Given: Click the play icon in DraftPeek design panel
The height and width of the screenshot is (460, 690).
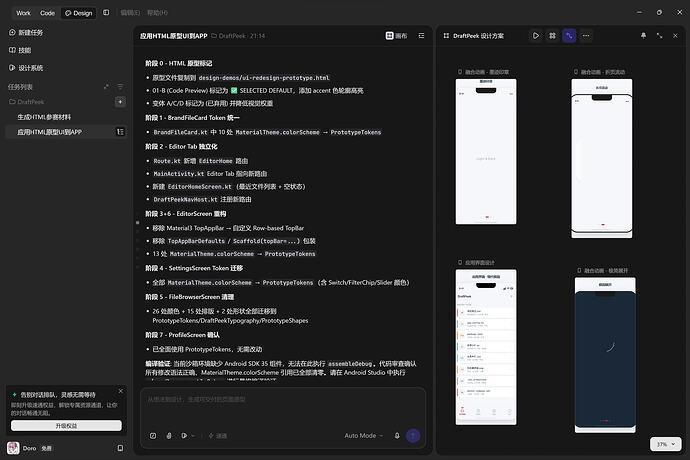Looking at the screenshot, I should tap(536, 36).
